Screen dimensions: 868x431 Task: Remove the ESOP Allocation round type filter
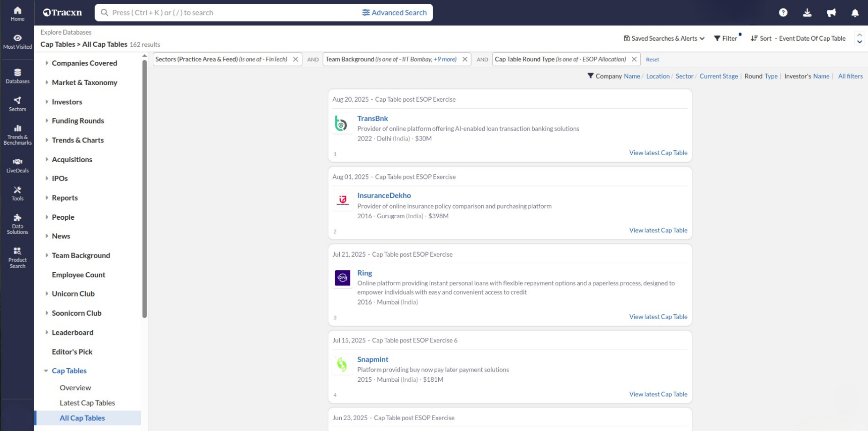tap(634, 59)
